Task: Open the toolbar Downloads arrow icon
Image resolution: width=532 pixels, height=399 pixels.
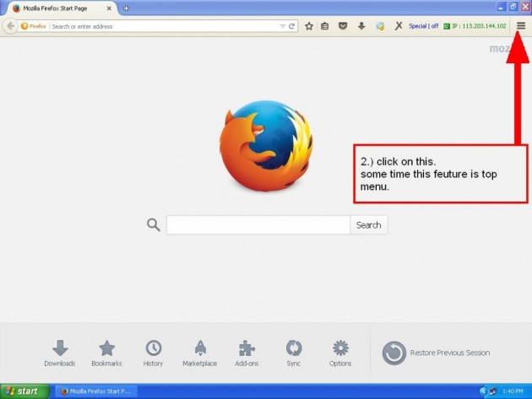Action: [361, 26]
